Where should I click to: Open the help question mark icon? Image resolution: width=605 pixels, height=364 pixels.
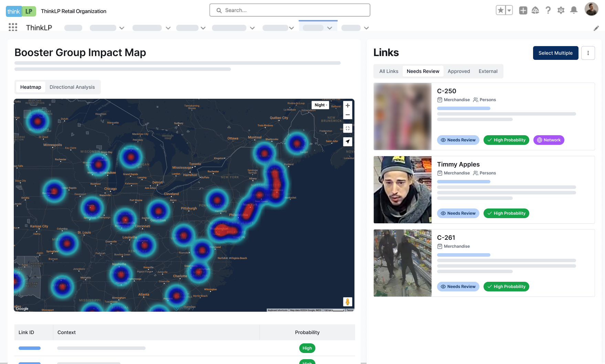548,10
